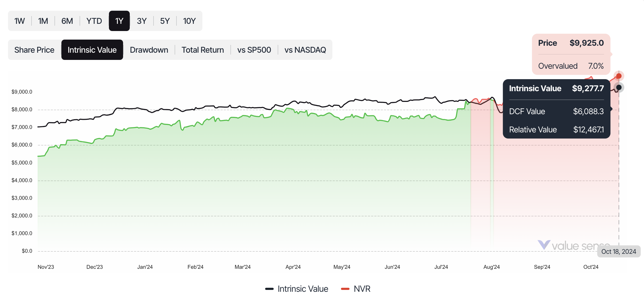Select the vs NASDAQ comparison
644x299 pixels.
[305, 50]
